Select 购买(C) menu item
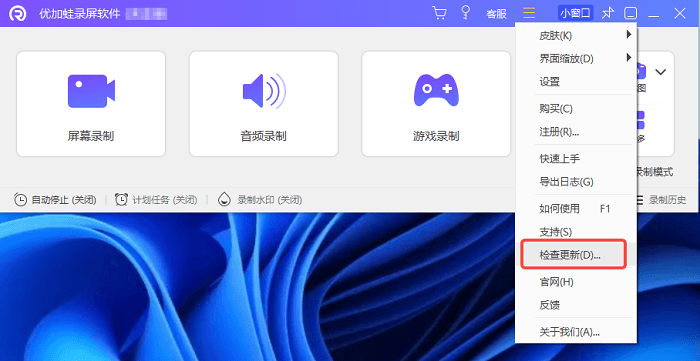The image size is (700, 361). coord(576,108)
